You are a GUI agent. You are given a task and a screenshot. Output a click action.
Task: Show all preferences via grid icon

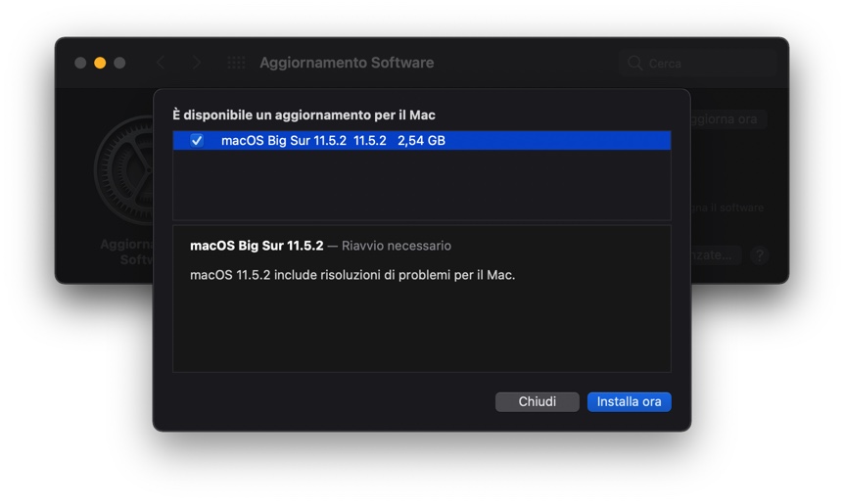tap(236, 63)
